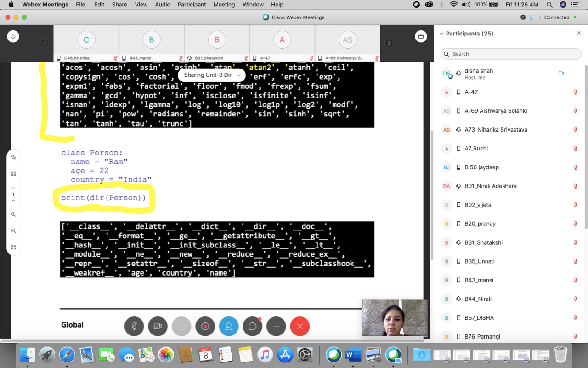Zoom in on shared document
This screenshot has height=368, width=588.
13,214
